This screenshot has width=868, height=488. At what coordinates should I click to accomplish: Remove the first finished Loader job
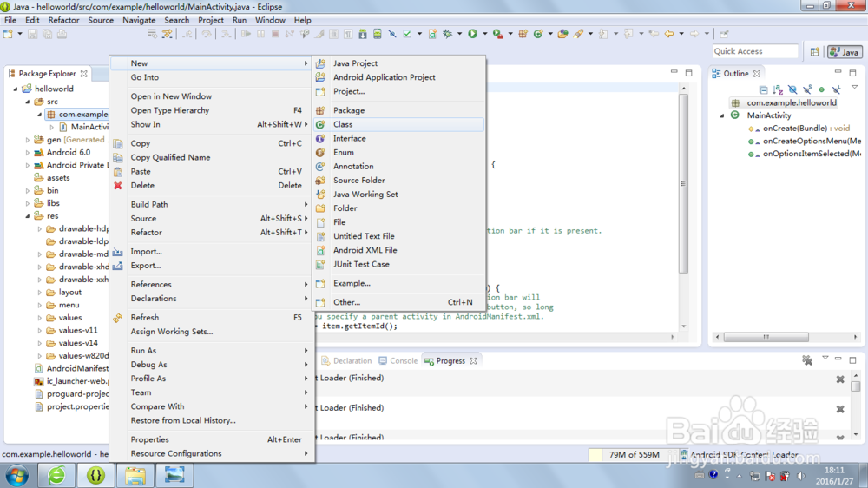tap(839, 379)
